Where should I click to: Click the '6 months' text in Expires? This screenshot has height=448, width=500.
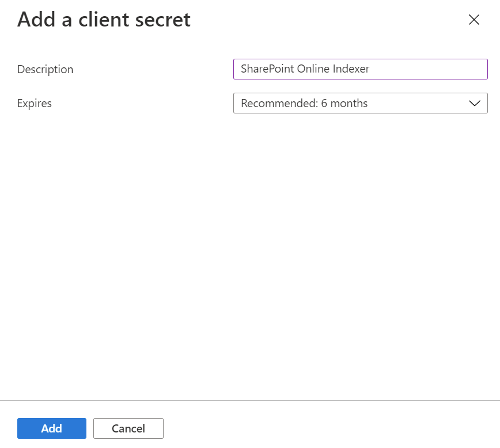pyautogui.click(x=344, y=103)
